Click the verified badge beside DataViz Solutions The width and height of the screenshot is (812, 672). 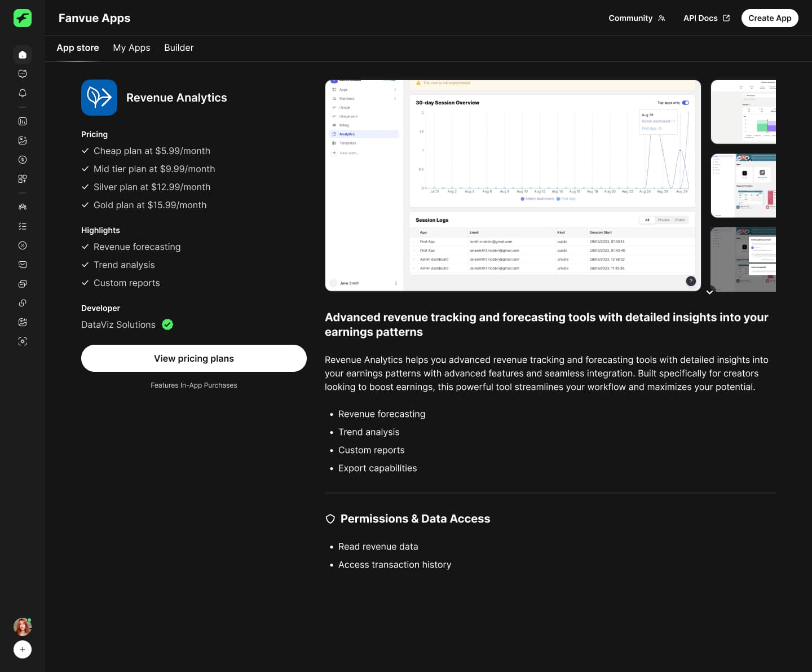[x=167, y=324]
